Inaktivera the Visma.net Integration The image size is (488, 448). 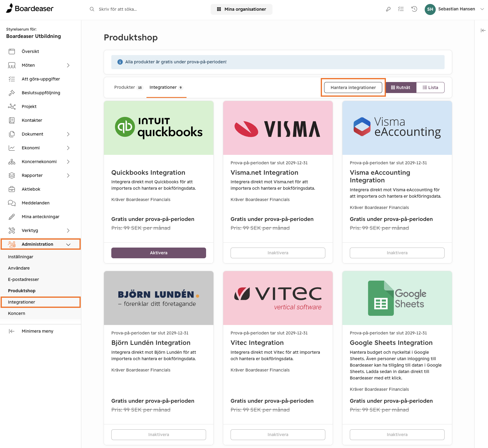pos(278,253)
